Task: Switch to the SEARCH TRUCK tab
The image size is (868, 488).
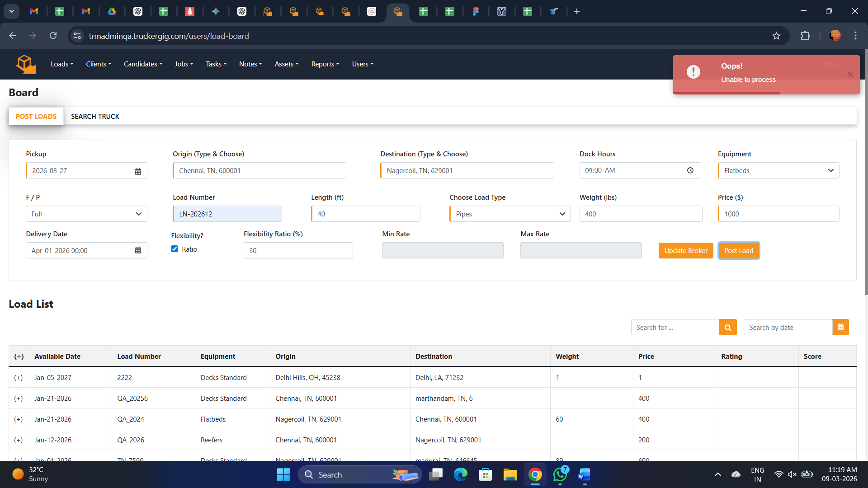Action: (x=95, y=117)
